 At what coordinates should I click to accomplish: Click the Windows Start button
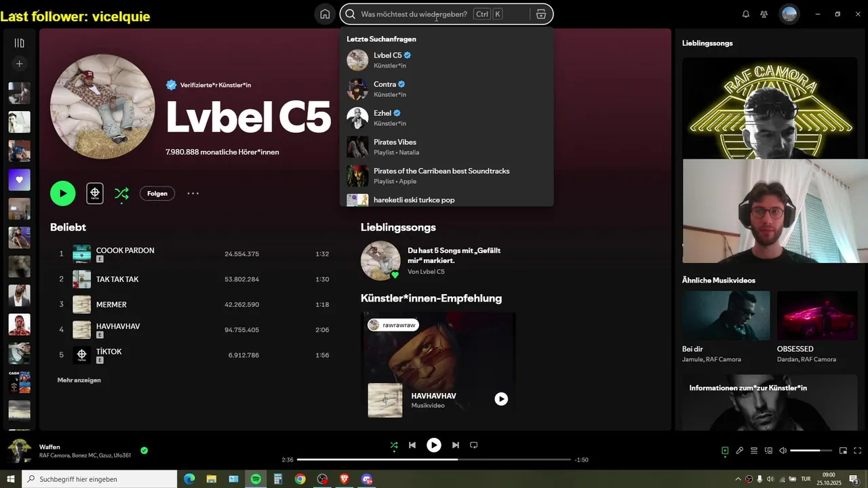point(11,479)
